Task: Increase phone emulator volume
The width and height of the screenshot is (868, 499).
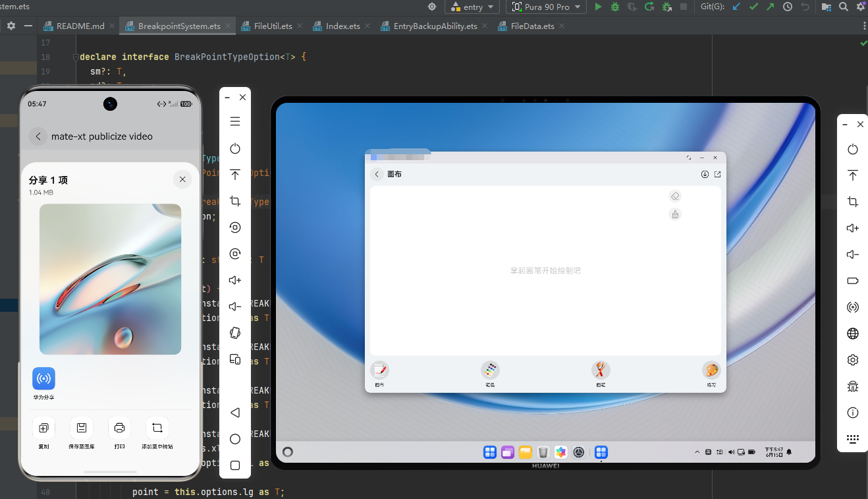Action: click(x=235, y=280)
